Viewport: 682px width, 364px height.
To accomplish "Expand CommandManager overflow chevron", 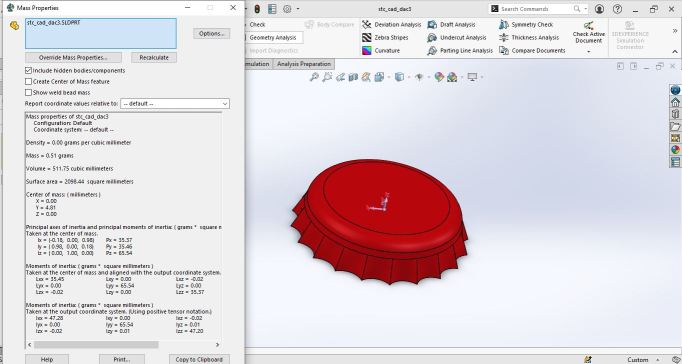I will [x=675, y=31].
